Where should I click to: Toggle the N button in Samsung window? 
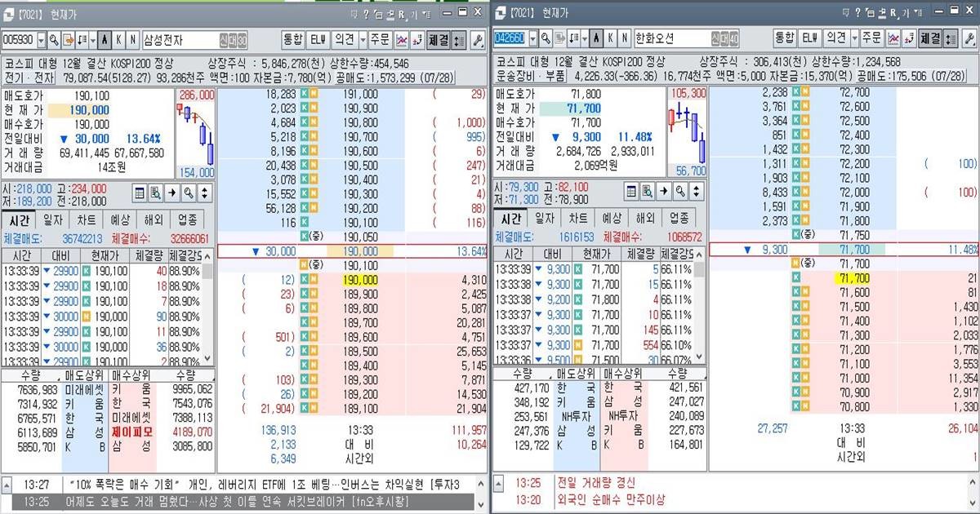pyautogui.click(x=132, y=39)
